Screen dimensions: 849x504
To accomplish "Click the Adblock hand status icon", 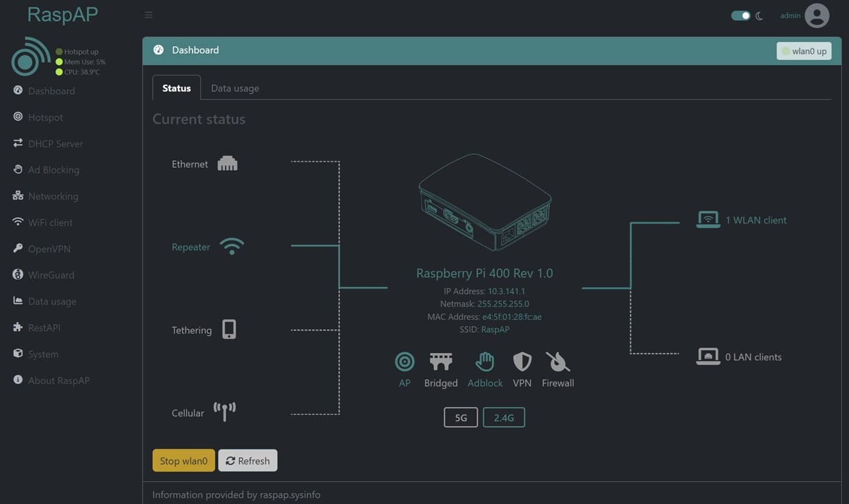I will (x=485, y=361).
